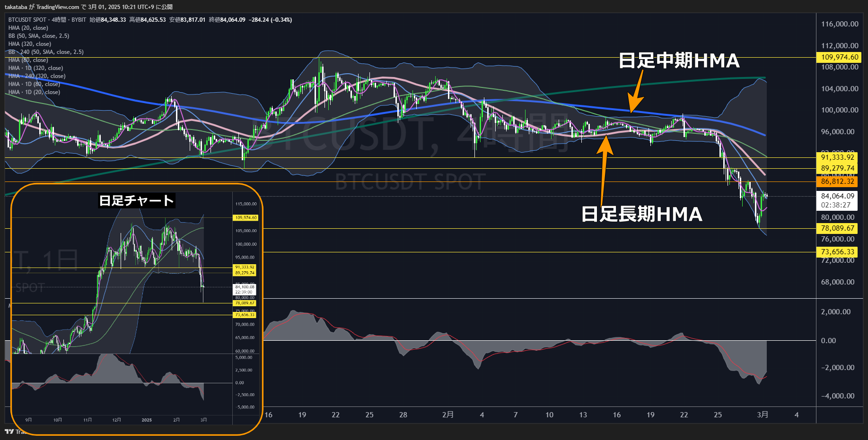Viewport: 868px width, 440px height.
Task: Click the 112,000.00 price axis tick
Action: (840, 46)
